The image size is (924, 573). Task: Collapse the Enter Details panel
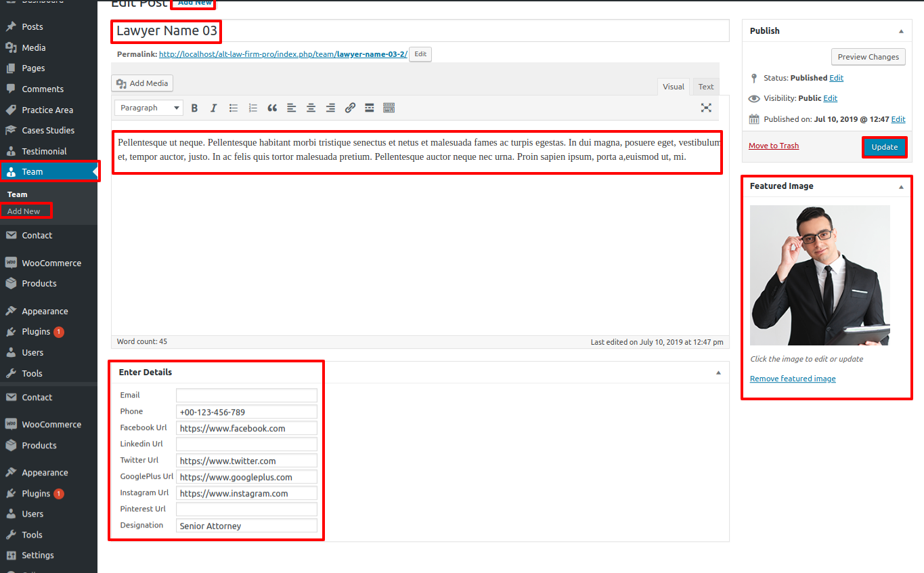718,373
